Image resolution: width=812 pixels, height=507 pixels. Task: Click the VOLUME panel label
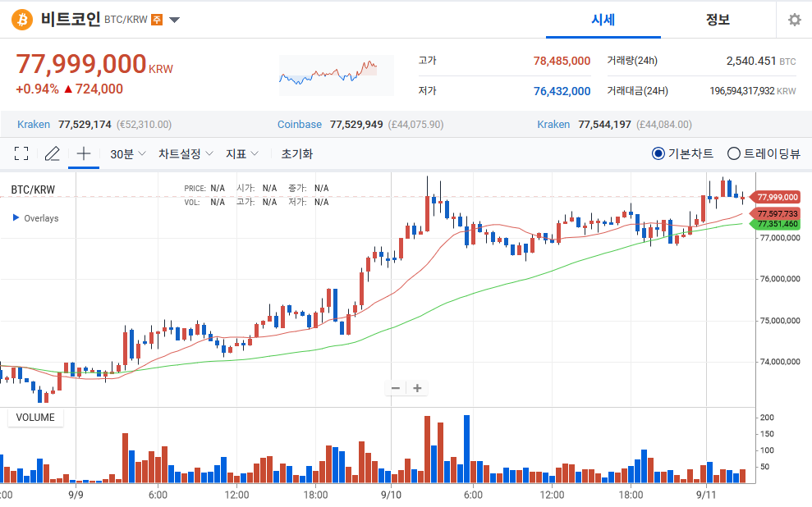35,418
